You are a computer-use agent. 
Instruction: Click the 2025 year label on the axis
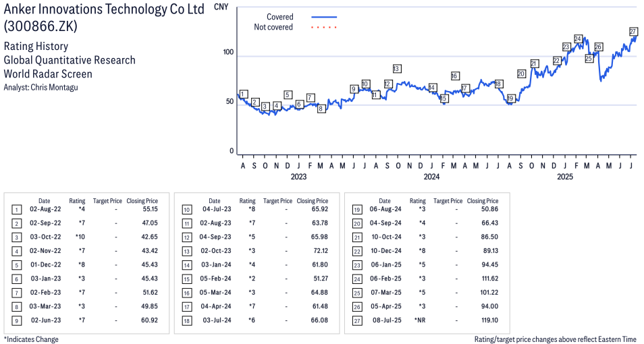(565, 177)
